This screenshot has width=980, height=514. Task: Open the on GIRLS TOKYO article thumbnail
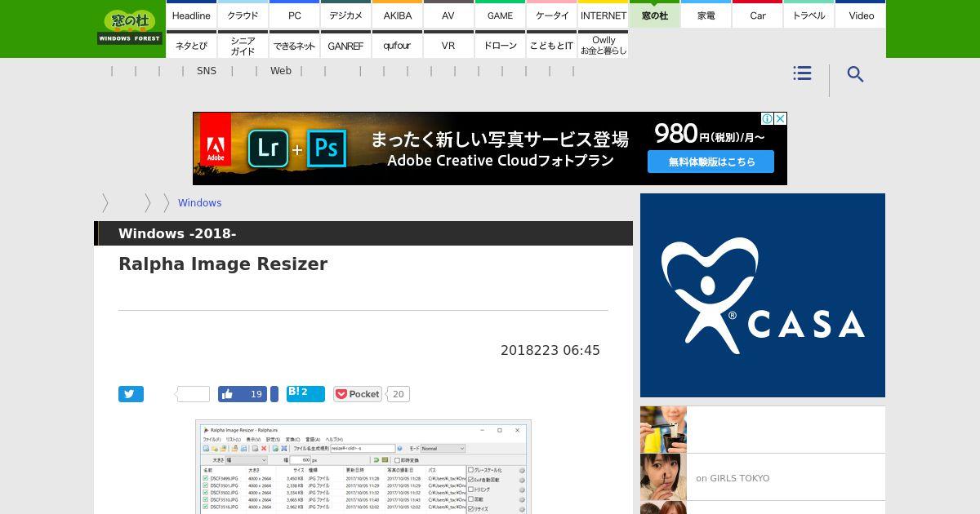663,477
